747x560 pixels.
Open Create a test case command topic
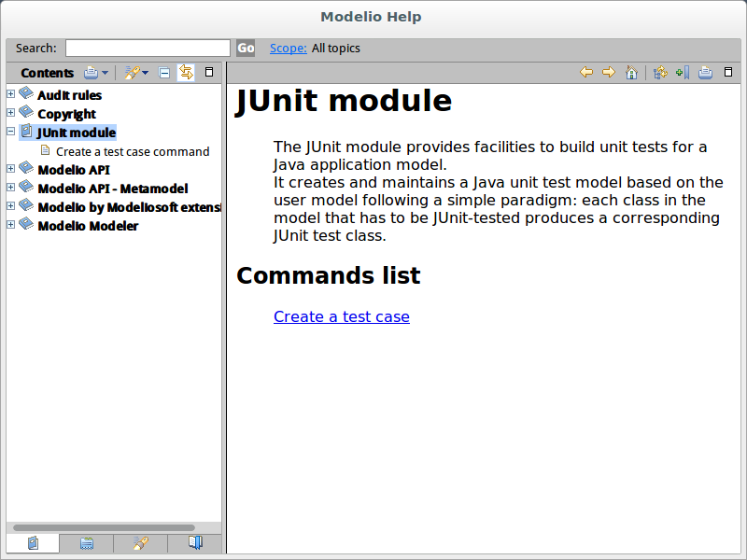coord(133,151)
